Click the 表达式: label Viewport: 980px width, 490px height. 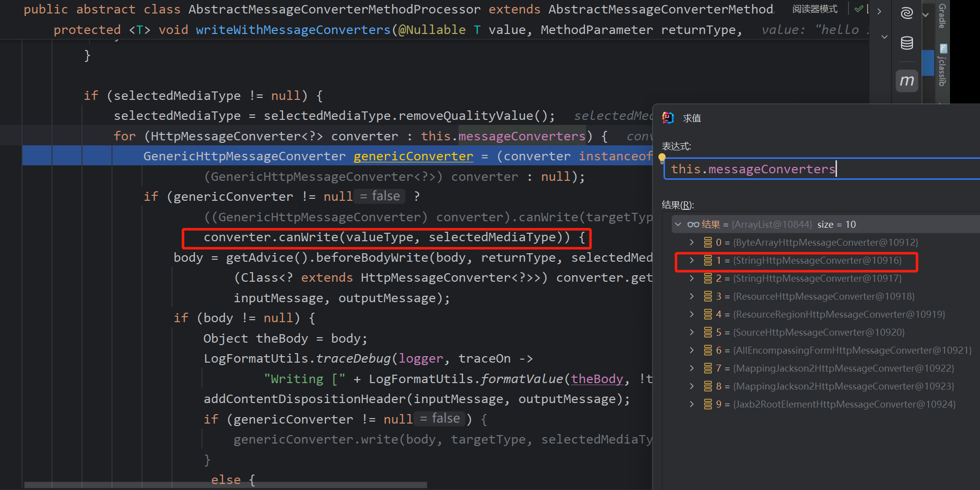(x=676, y=146)
